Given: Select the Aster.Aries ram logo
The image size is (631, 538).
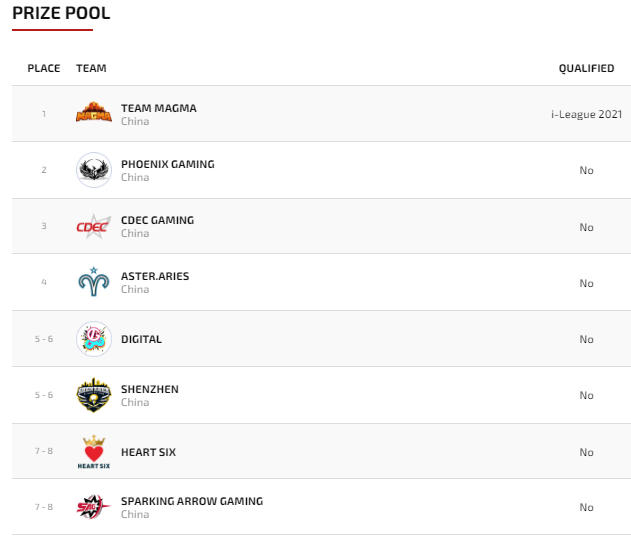Looking at the screenshot, I should [x=94, y=282].
